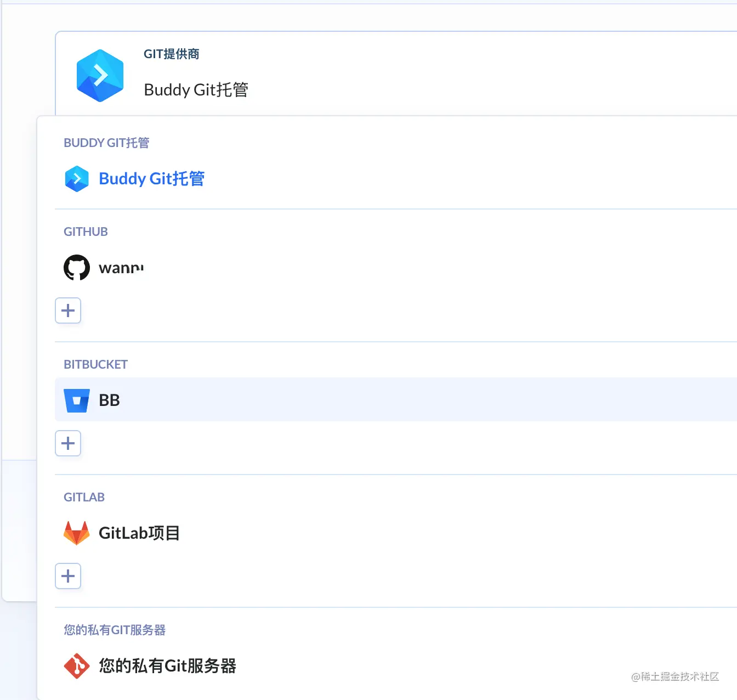Click the GitHub octocat icon

coord(77,268)
